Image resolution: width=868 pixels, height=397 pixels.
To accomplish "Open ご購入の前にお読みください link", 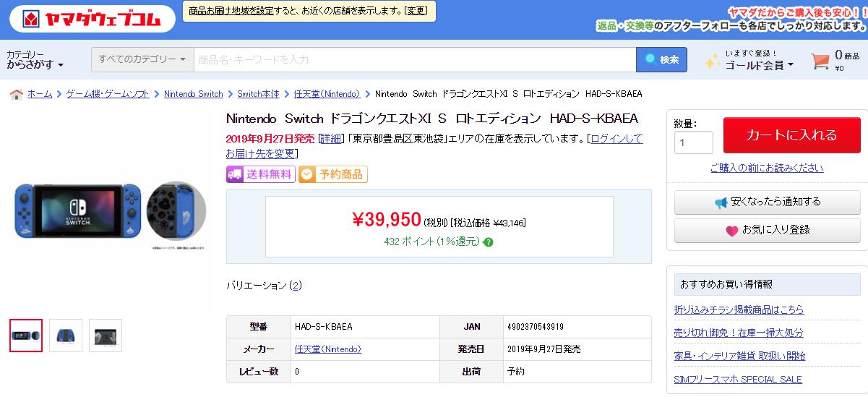I will pos(766,168).
